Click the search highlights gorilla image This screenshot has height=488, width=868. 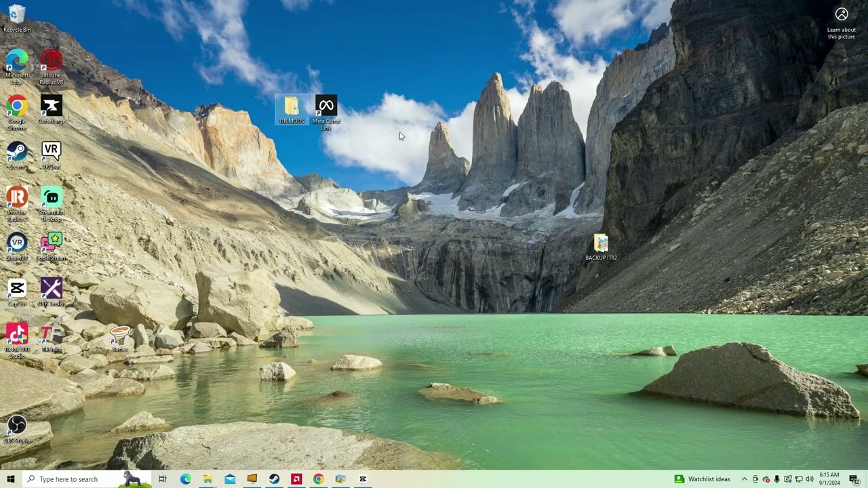[x=134, y=479]
